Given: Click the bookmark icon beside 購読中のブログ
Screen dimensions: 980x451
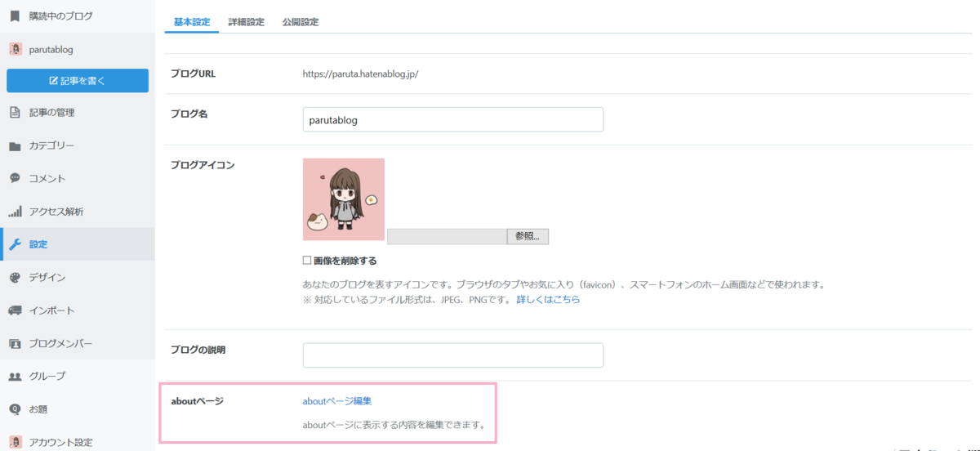Looking at the screenshot, I should (15, 16).
